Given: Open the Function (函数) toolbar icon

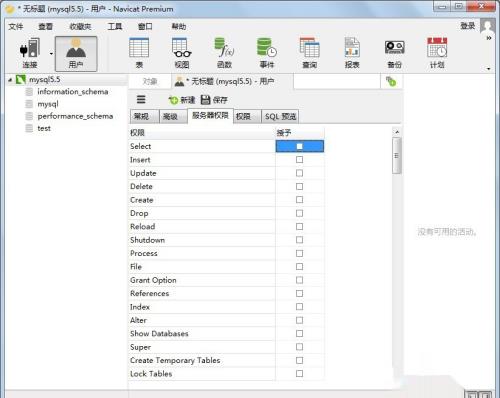Looking at the screenshot, I should click(224, 53).
